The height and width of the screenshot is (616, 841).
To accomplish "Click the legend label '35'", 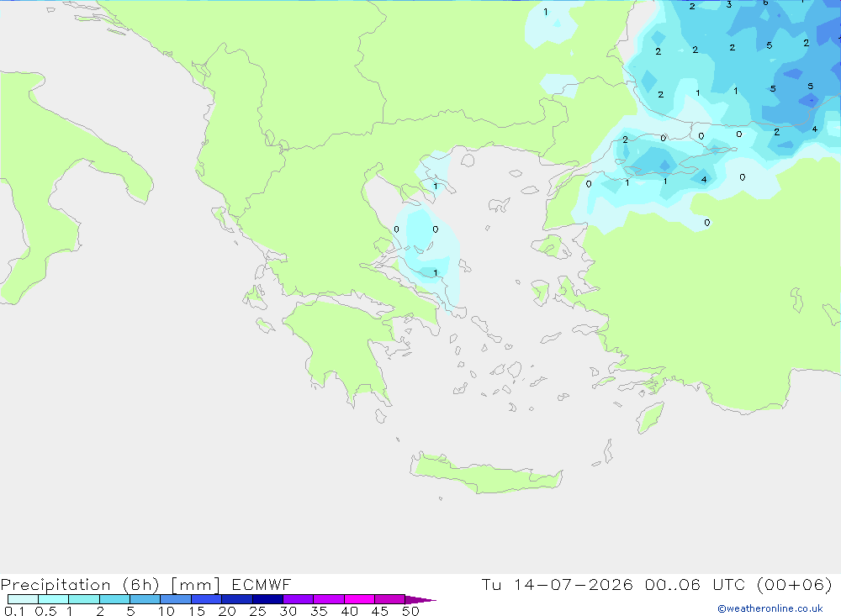I will [x=319, y=611].
